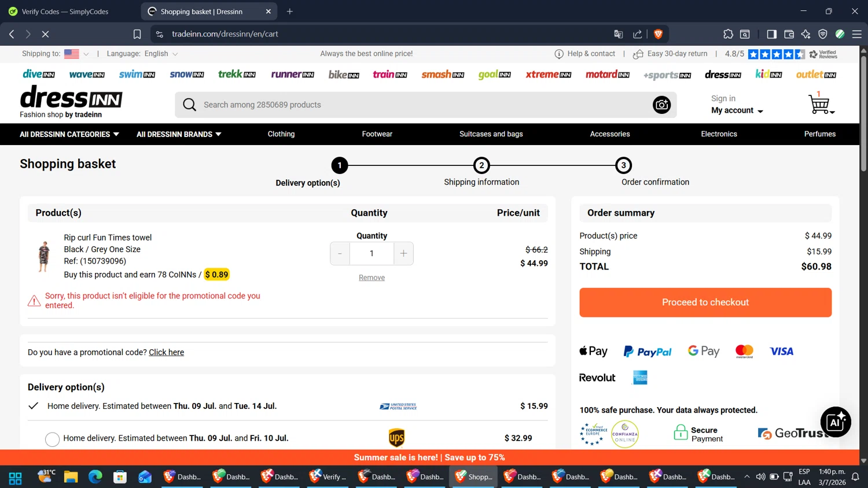The image size is (868, 488).
Task: Click the Brave shields lion icon
Action: coord(658,34)
